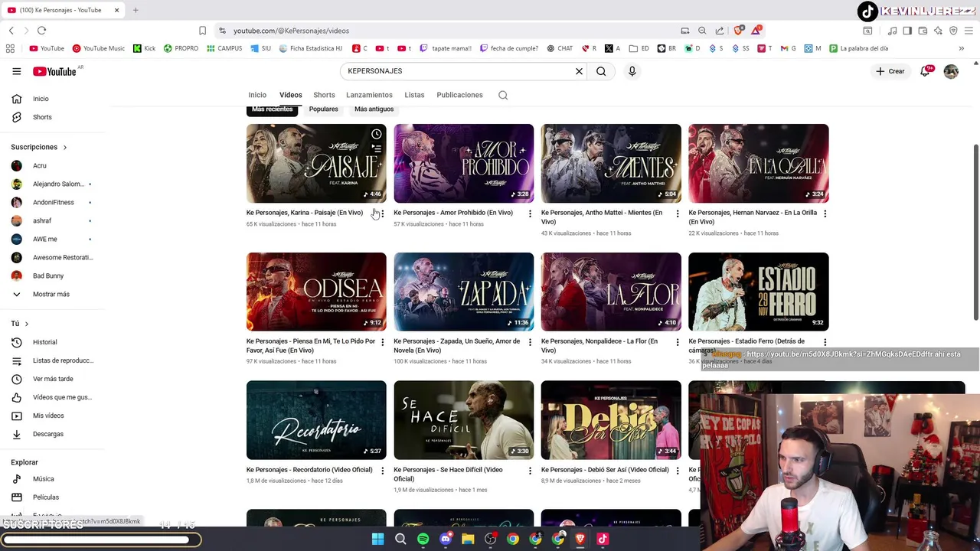Switch to the channel Inicio tab
This screenshot has width=980, height=551.
click(x=257, y=95)
